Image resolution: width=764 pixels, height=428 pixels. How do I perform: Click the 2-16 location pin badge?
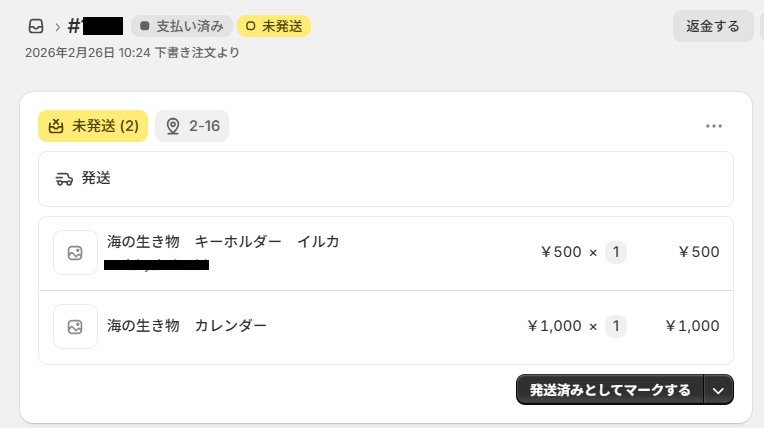pyautogui.click(x=192, y=126)
